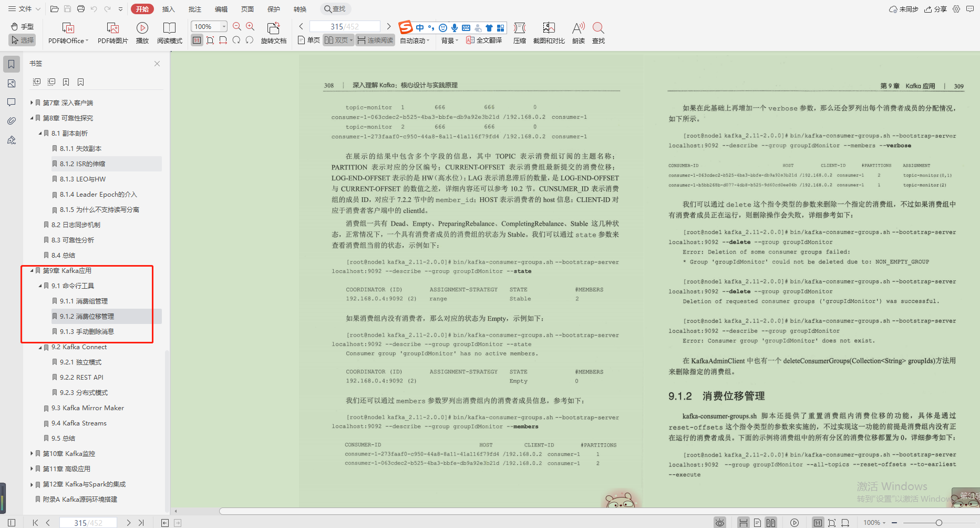This screenshot has width=980, height=528.
Task: Switch to the 保护 tab
Action: pos(274,9)
